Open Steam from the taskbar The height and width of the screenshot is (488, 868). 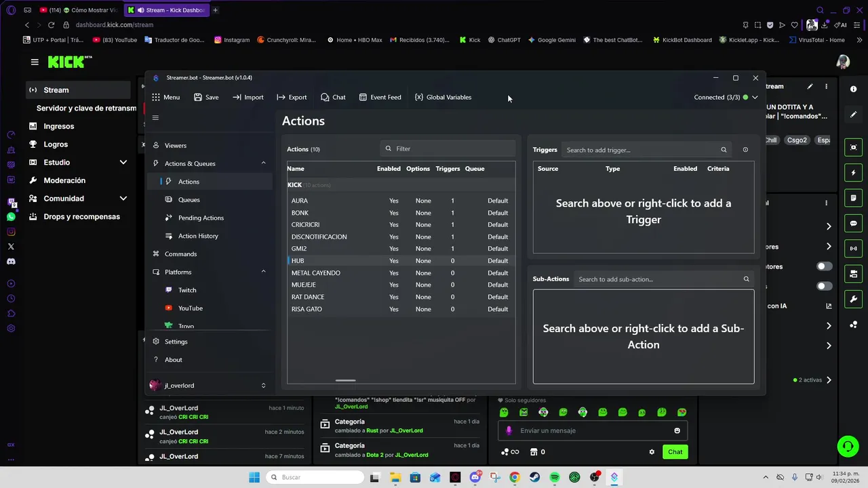tap(534, 477)
